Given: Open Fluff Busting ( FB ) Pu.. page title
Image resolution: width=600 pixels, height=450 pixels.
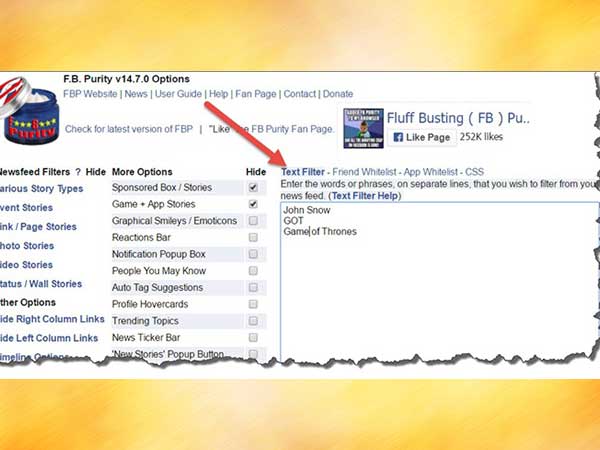Looking at the screenshot, I should (x=458, y=118).
